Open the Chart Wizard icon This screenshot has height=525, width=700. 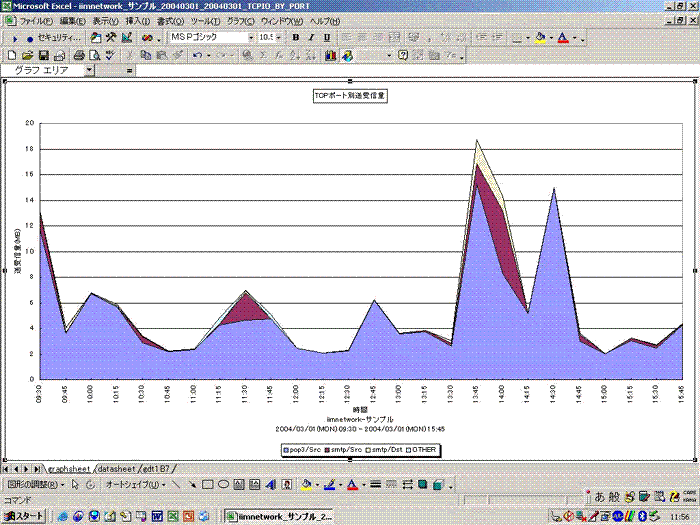tap(330, 54)
